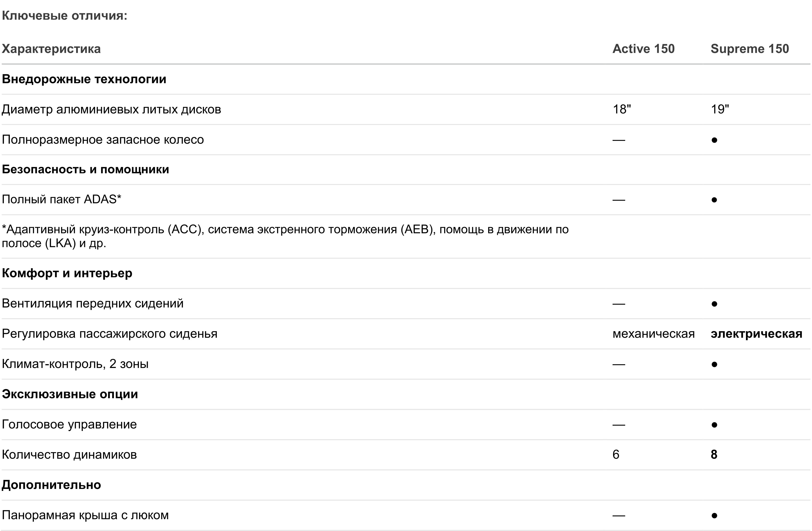Image resolution: width=812 pixels, height=531 pixels.
Task: Click the 'Дополнительно' section heading
Action: pyautogui.click(x=51, y=485)
